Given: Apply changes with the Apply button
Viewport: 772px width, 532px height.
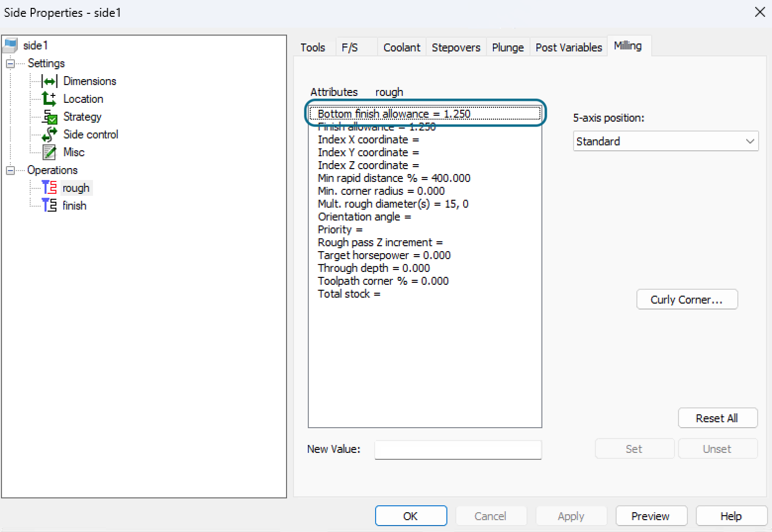Looking at the screenshot, I should tap(571, 516).
